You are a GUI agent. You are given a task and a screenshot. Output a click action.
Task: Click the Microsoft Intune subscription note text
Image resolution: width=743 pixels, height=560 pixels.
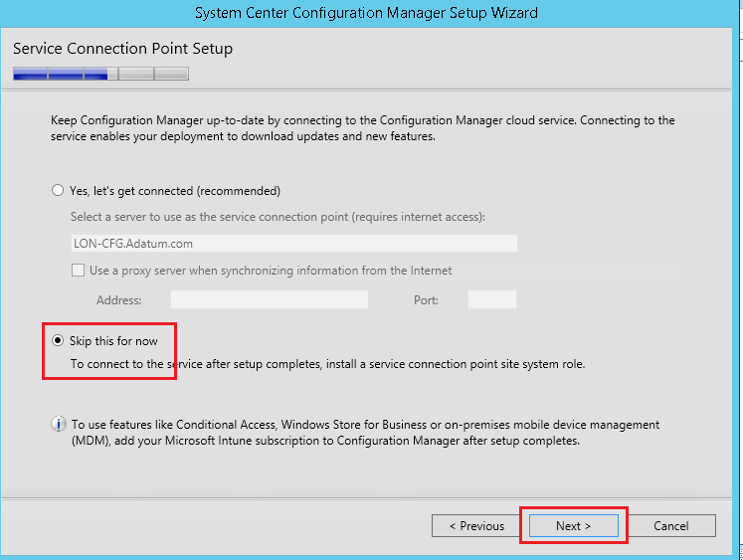[364, 433]
